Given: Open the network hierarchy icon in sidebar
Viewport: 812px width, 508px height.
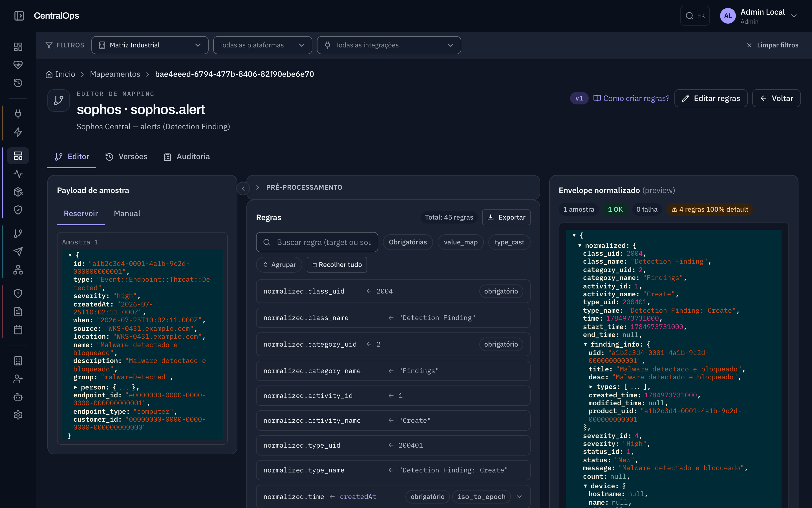Looking at the screenshot, I should coord(18,270).
